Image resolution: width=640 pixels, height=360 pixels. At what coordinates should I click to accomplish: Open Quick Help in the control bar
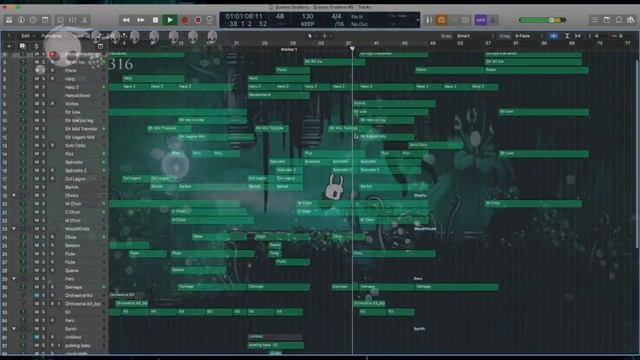33,20
